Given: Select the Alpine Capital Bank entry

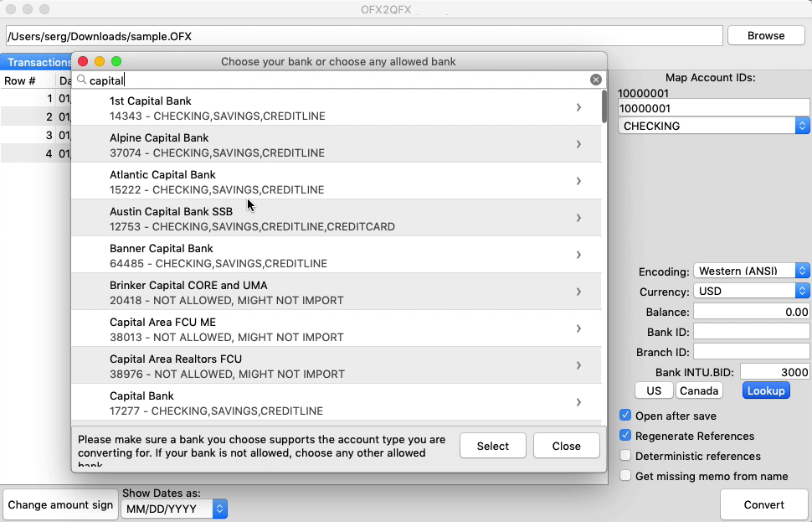Looking at the screenshot, I should coord(336,145).
